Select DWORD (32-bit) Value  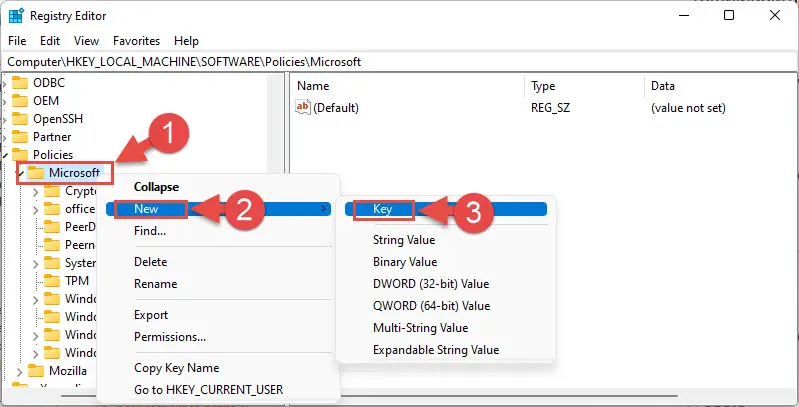446,284
